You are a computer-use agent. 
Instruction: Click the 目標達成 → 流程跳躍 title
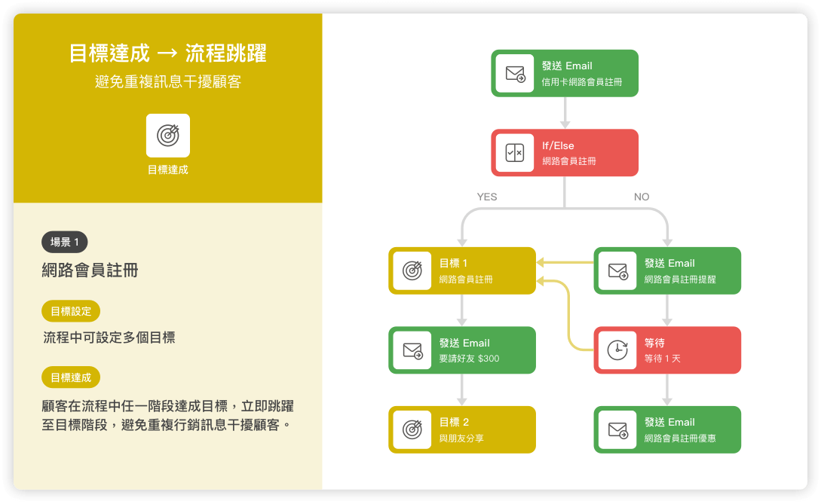(x=167, y=53)
